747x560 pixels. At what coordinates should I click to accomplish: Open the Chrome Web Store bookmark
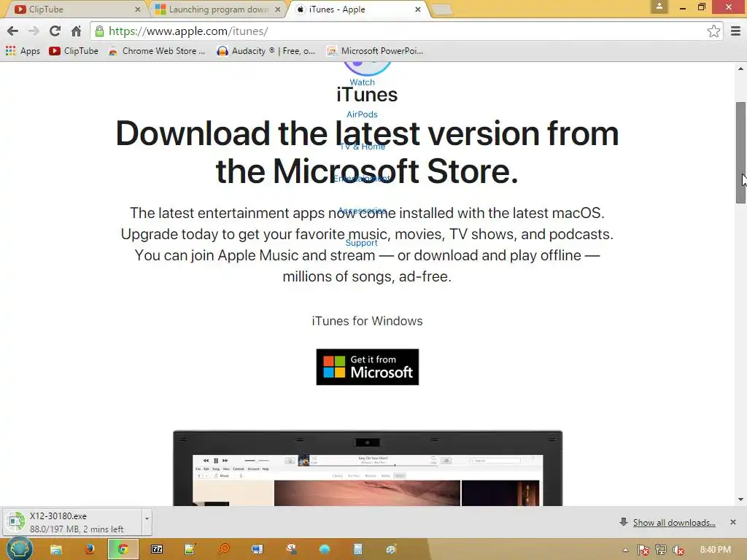pos(157,51)
